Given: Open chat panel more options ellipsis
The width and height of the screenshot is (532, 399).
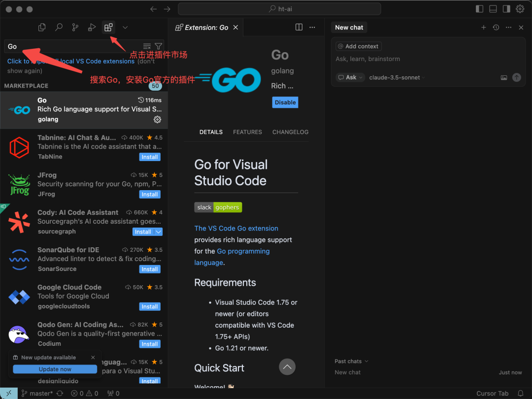Looking at the screenshot, I should (508, 28).
